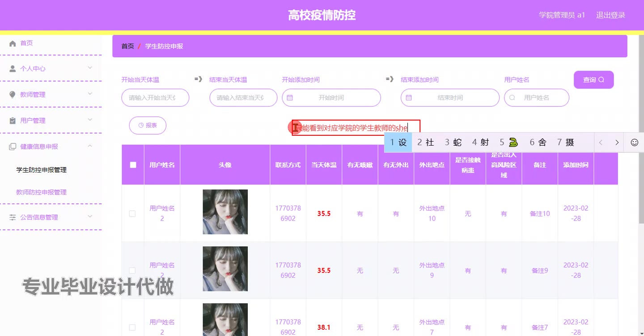Expand the 教师管理 menu chevron
This screenshot has width=644, height=336.
pyautogui.click(x=90, y=94)
